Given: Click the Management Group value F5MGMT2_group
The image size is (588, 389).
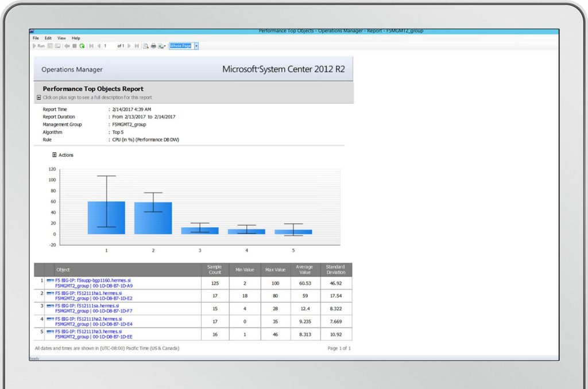Looking at the screenshot, I should [129, 125].
